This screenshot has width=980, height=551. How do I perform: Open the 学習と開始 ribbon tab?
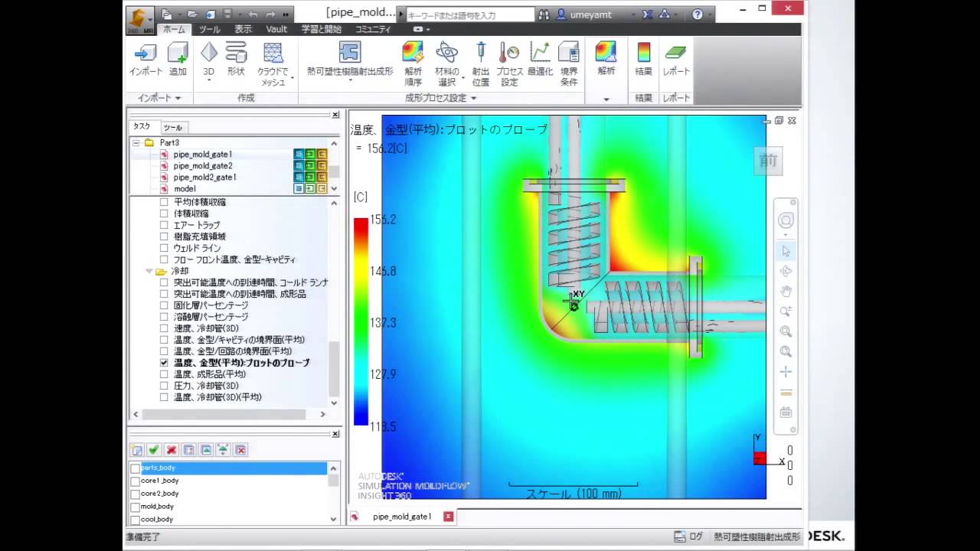coord(322,29)
